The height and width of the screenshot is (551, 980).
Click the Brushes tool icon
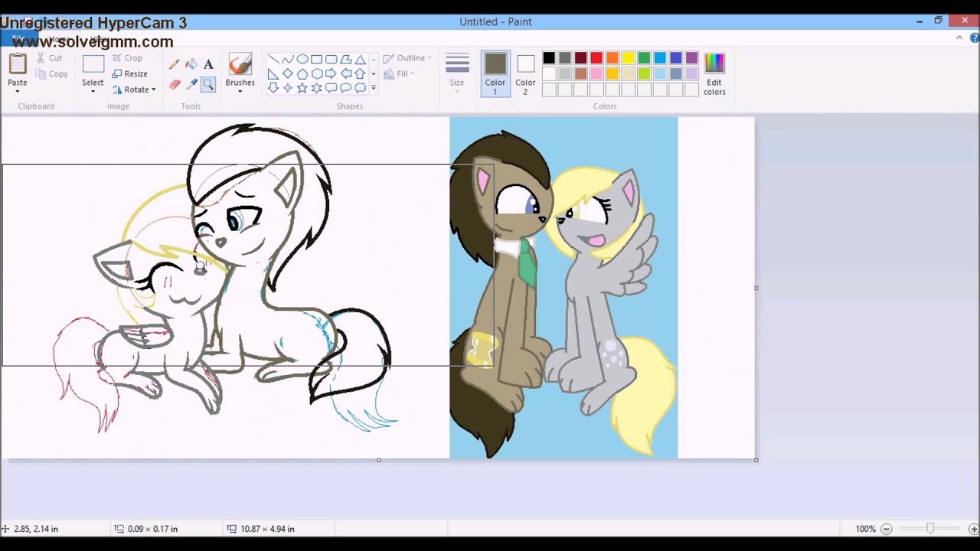point(240,64)
